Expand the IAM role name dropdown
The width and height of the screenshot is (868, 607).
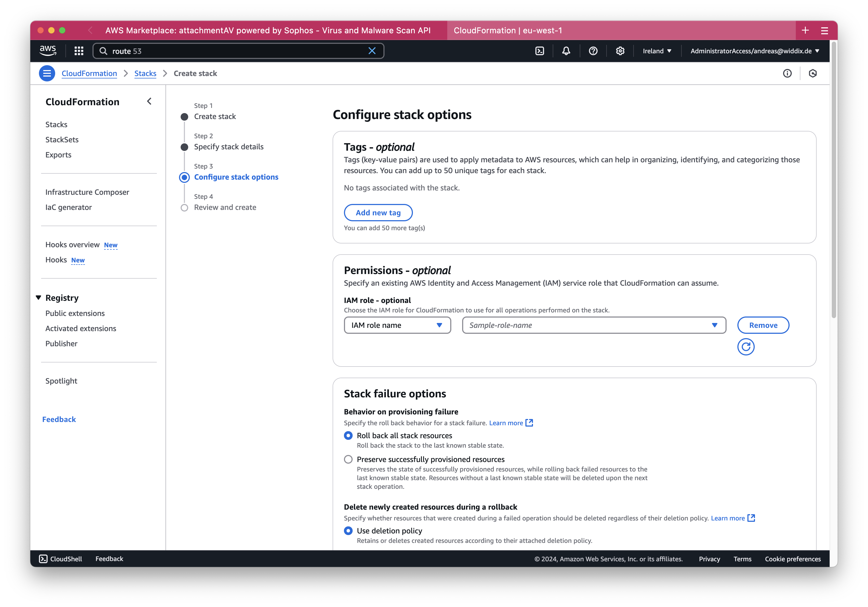[x=396, y=325]
